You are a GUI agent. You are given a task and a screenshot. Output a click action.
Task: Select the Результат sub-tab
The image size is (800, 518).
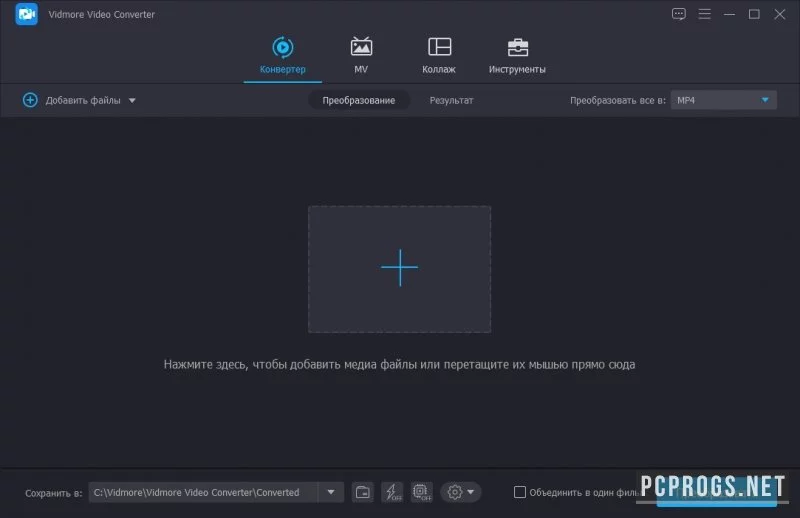click(452, 100)
